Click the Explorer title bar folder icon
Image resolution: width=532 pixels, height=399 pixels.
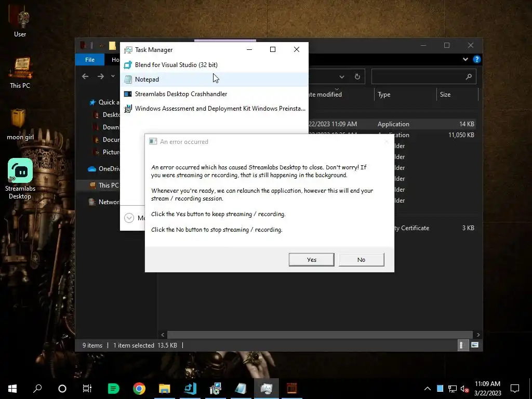pos(112,45)
